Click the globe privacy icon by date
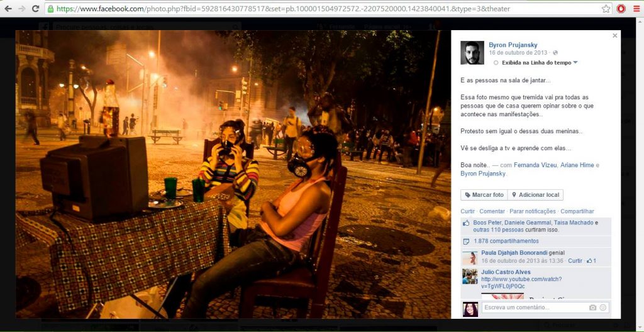 555,53
